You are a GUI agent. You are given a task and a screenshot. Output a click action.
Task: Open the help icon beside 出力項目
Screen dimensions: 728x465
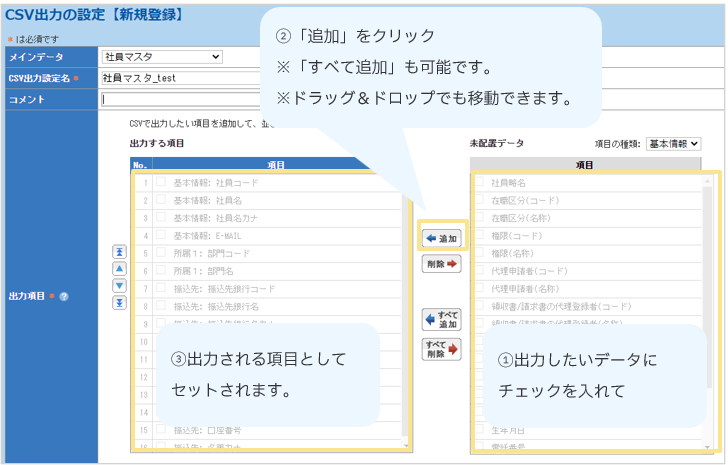[x=63, y=296]
